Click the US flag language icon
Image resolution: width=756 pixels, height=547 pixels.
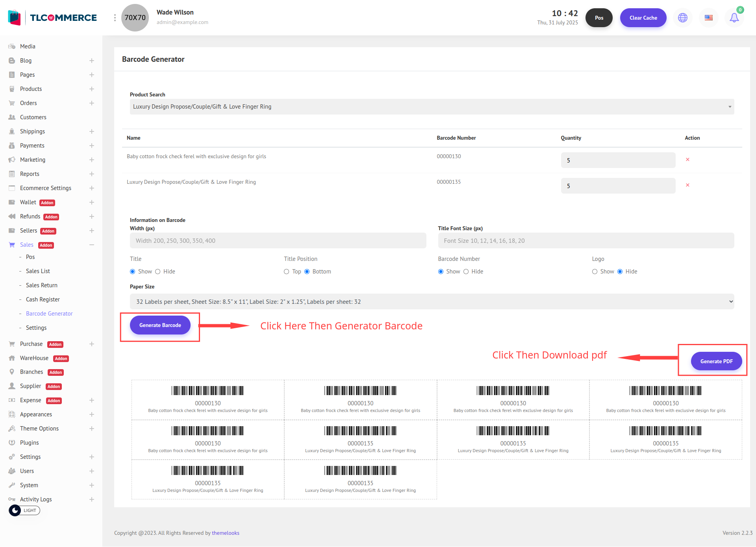tap(709, 18)
